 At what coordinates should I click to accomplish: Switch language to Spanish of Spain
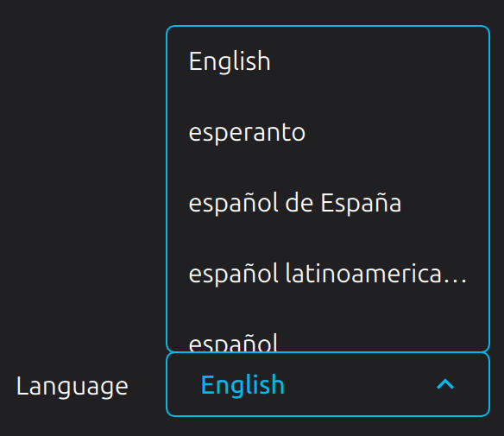pyautogui.click(x=328, y=203)
